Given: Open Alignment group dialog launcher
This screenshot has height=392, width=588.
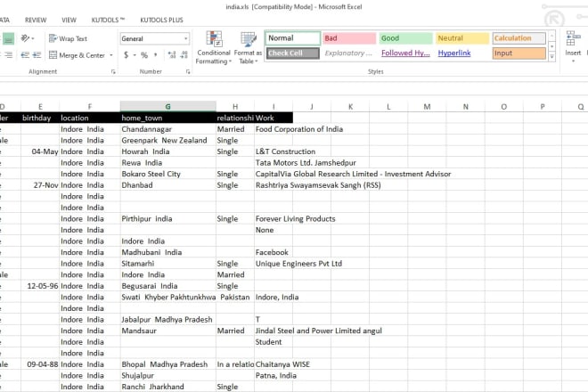Looking at the screenshot, I should pos(113,71).
